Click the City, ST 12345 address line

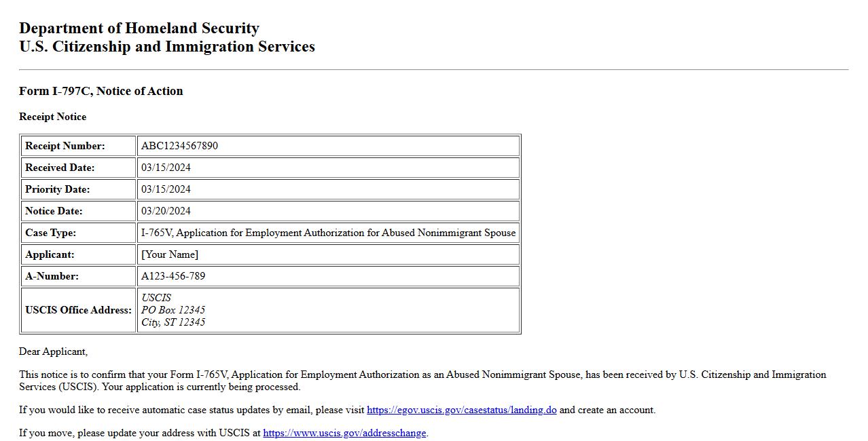pos(173,322)
